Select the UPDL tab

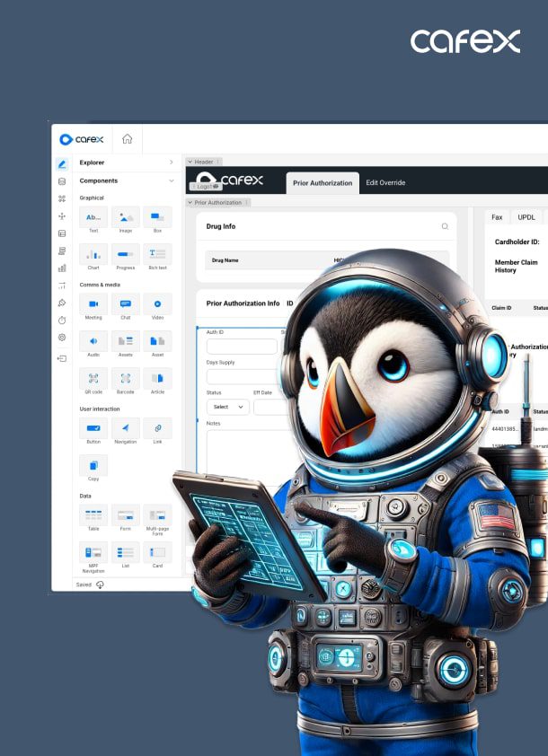526,217
